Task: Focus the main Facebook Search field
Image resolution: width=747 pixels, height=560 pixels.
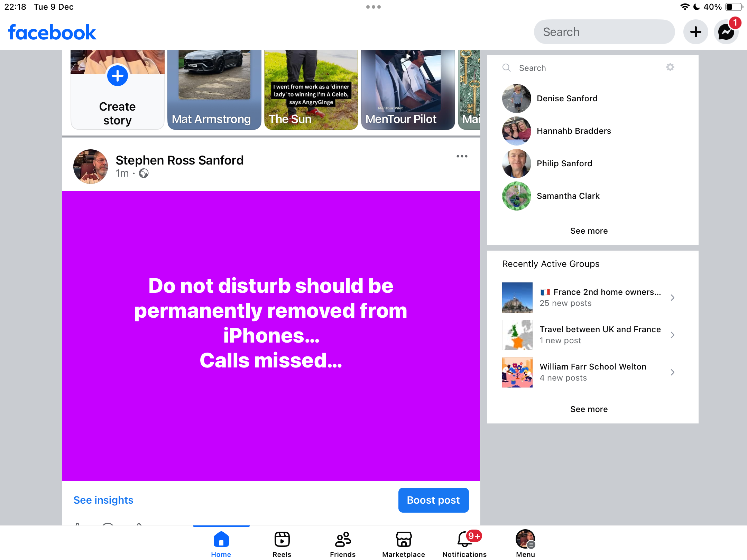Action: (x=604, y=32)
